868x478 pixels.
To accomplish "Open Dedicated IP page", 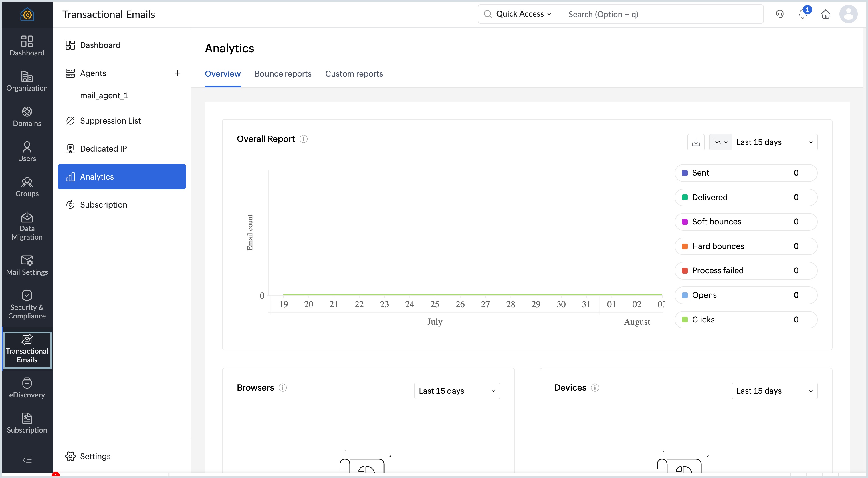I will [122, 148].
